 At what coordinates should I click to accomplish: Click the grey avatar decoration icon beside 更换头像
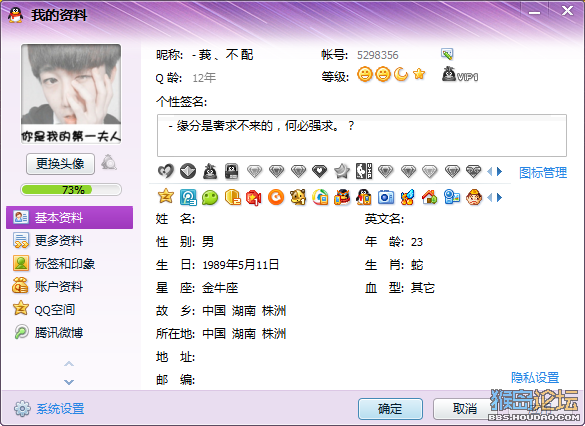pyautogui.click(x=109, y=163)
